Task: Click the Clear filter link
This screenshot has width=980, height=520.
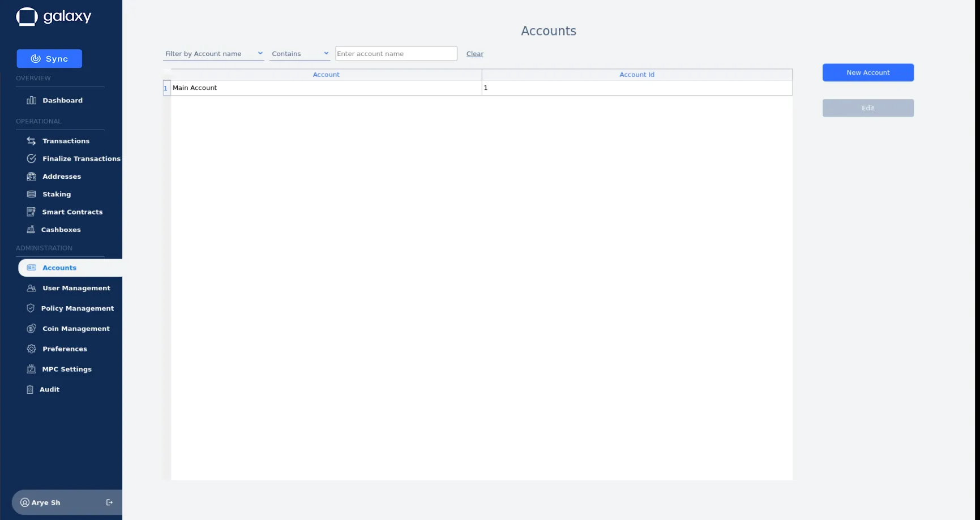Action: 474,54
